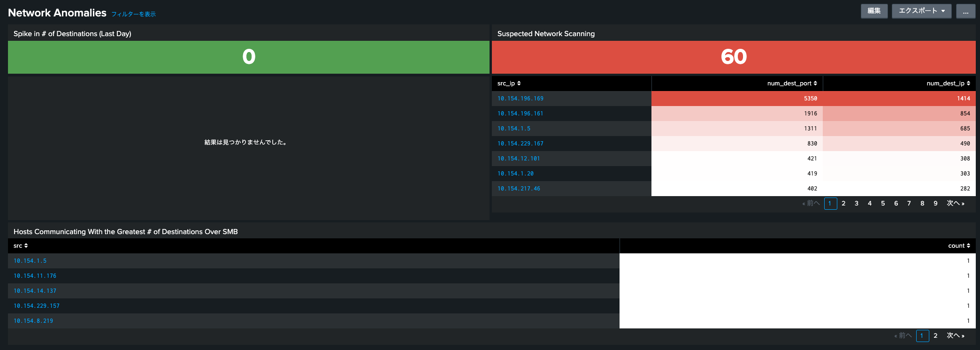Click the 1414 dest IP cell
Screen dimensions: 980x350
[x=899, y=99]
